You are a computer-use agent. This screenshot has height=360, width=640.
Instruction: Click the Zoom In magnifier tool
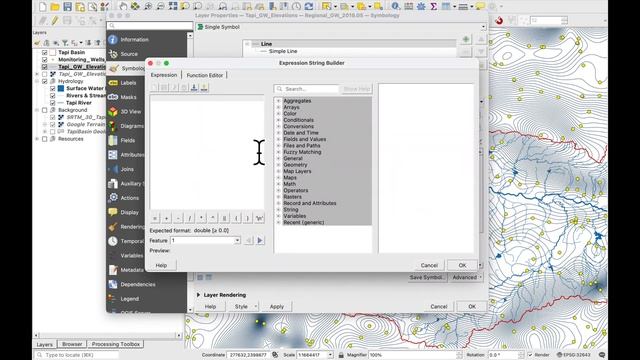(x=148, y=6)
